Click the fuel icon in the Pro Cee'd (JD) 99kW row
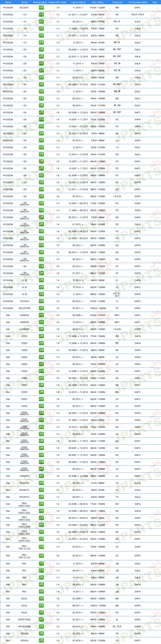161x644 pixels. point(41,556)
